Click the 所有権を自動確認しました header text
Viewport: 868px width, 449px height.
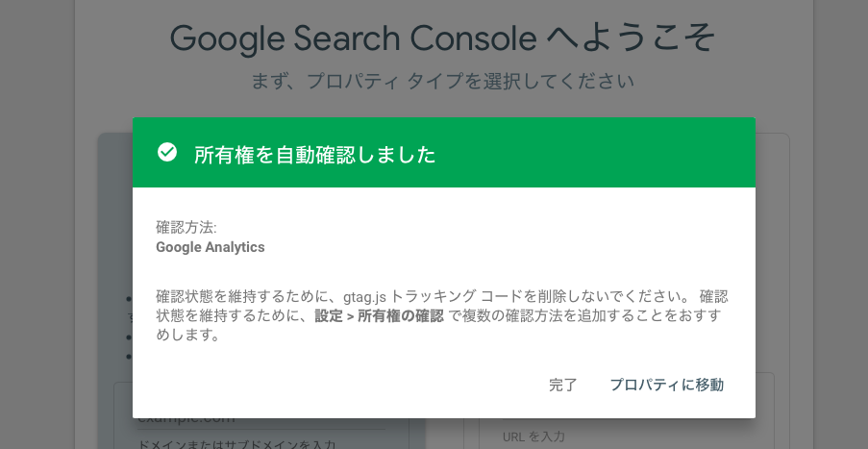pos(314,155)
